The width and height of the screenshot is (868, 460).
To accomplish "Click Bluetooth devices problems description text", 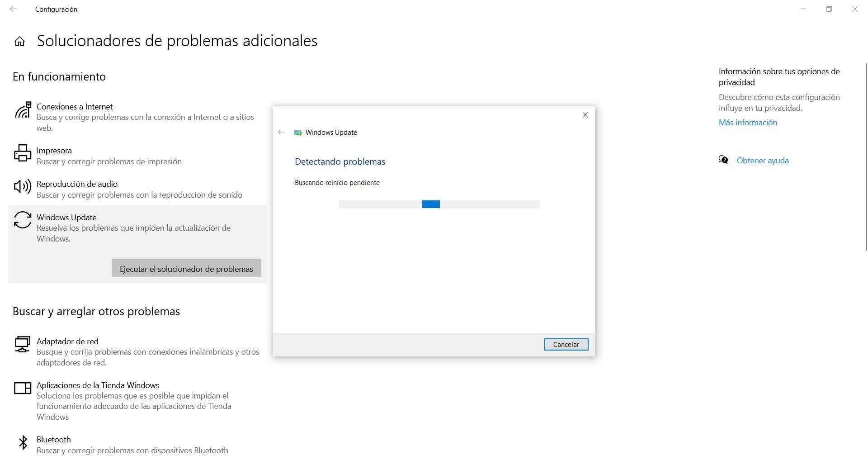I will 132,451.
